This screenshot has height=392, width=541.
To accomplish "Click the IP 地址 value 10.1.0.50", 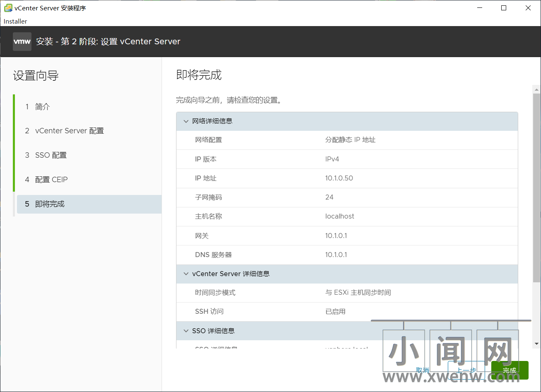I will tap(339, 178).
